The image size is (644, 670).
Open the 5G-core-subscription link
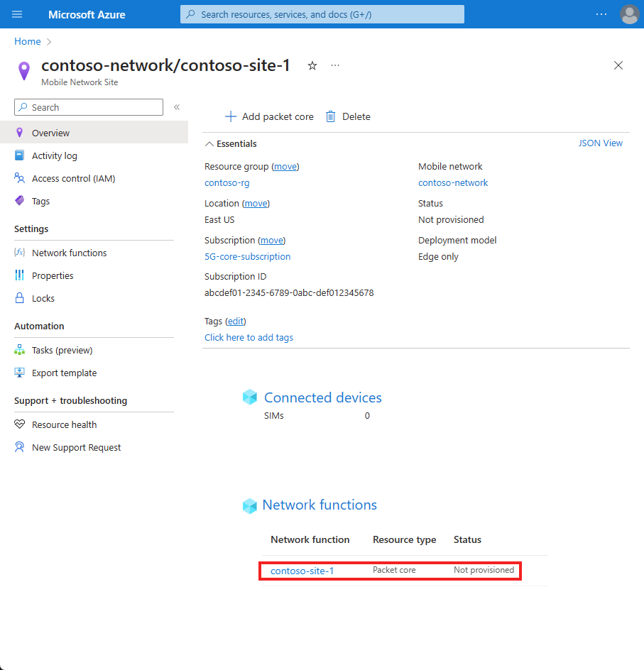[247, 256]
